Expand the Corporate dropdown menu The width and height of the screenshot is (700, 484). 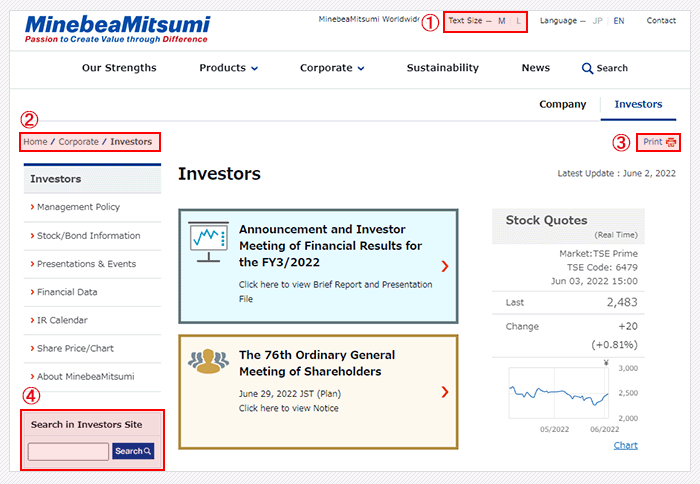(x=332, y=68)
